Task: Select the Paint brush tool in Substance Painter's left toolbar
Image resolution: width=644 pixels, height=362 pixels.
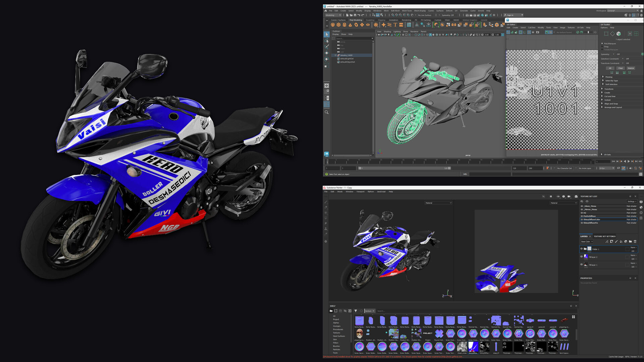Action: point(326,202)
